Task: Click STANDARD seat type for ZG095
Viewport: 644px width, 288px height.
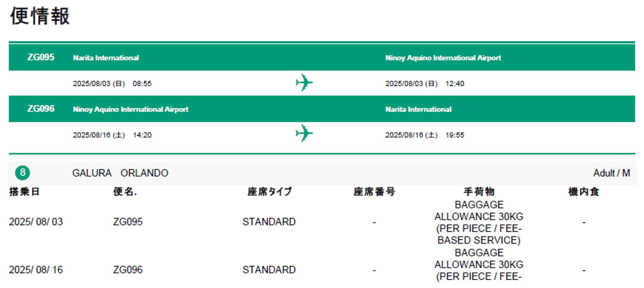Action: click(269, 222)
